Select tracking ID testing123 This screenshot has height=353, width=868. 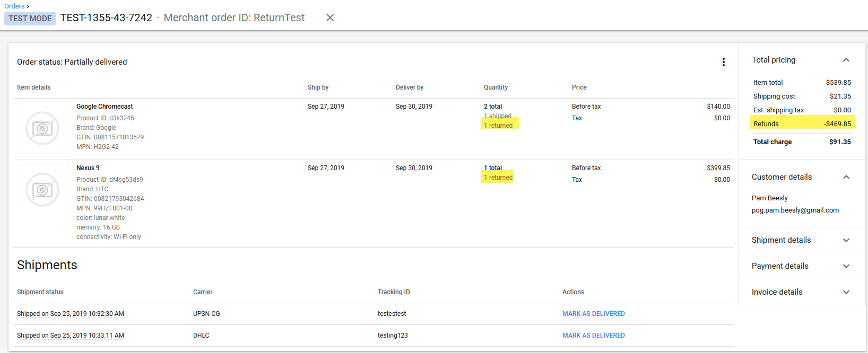393,336
